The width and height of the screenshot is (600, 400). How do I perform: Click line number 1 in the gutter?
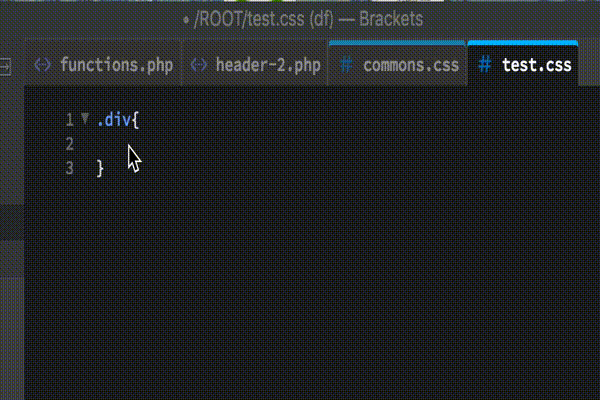point(69,120)
